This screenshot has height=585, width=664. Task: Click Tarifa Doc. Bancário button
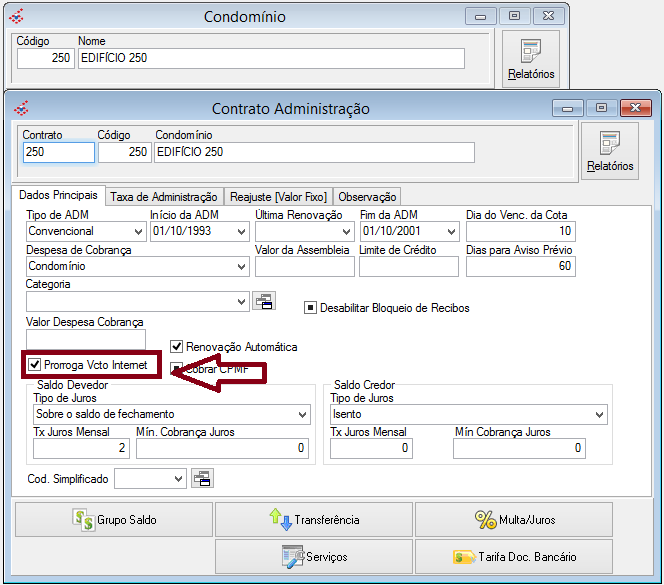(513, 556)
